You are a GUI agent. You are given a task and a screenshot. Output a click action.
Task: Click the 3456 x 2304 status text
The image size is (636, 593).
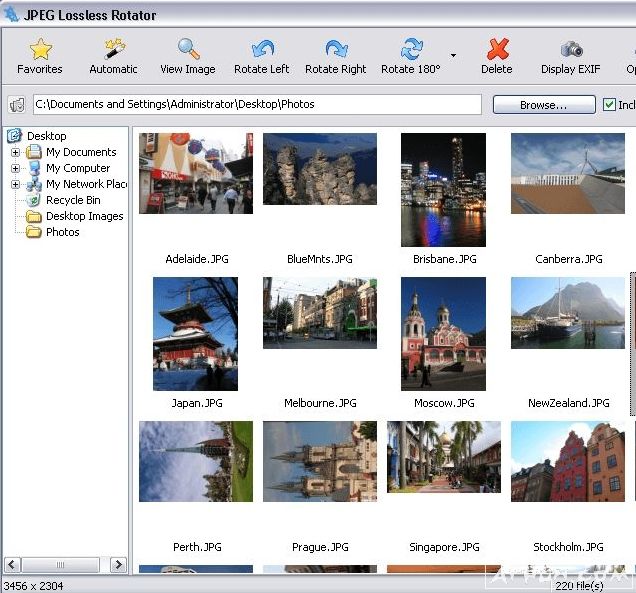point(34,586)
